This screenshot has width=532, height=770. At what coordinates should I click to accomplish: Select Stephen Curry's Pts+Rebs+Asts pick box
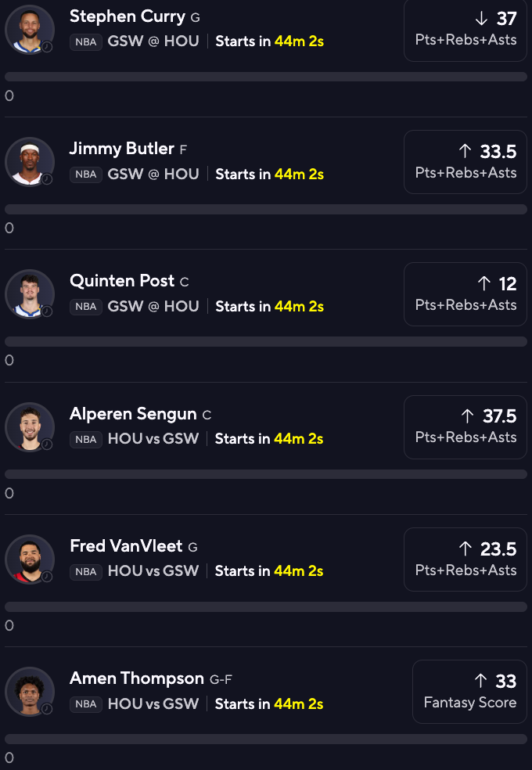[x=465, y=28]
